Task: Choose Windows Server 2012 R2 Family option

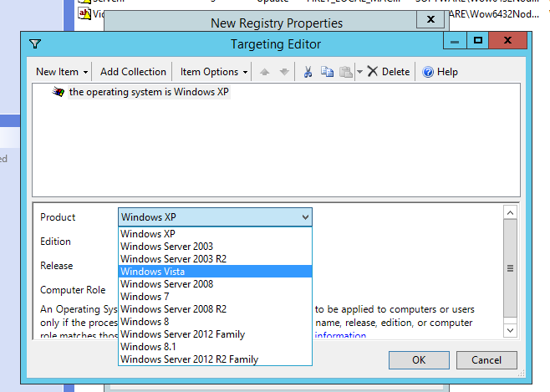Action: click(215, 359)
